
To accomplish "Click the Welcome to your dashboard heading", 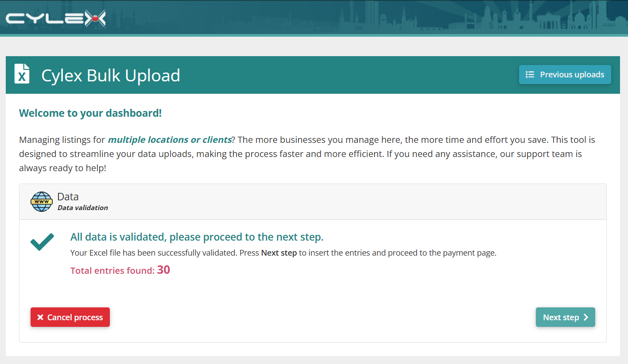I will tap(90, 113).
